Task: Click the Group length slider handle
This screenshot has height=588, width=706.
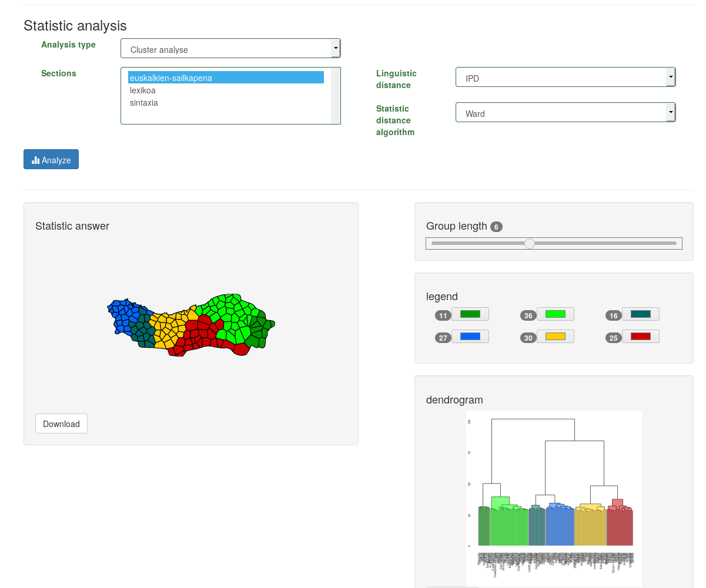Action: coord(530,243)
